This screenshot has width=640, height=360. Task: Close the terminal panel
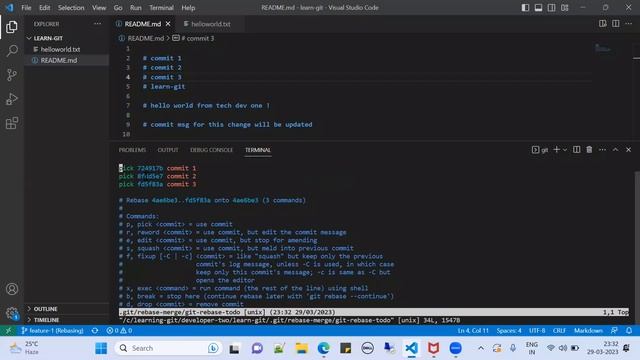(x=629, y=150)
